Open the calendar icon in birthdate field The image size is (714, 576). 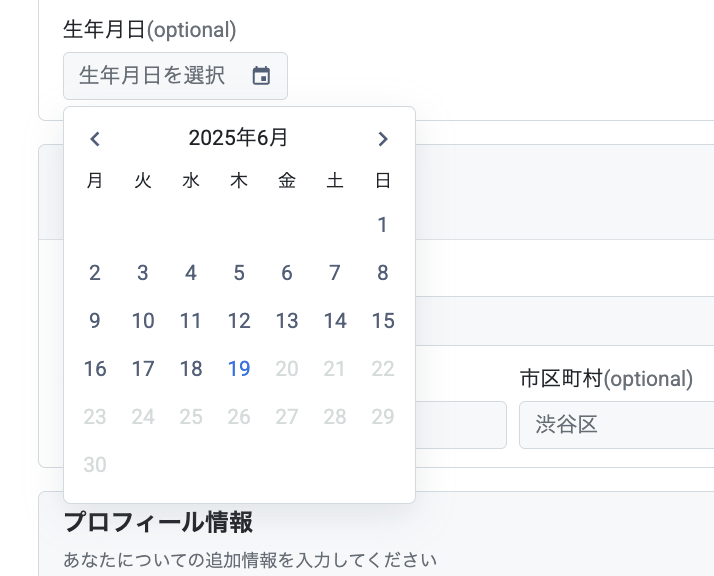coord(261,76)
